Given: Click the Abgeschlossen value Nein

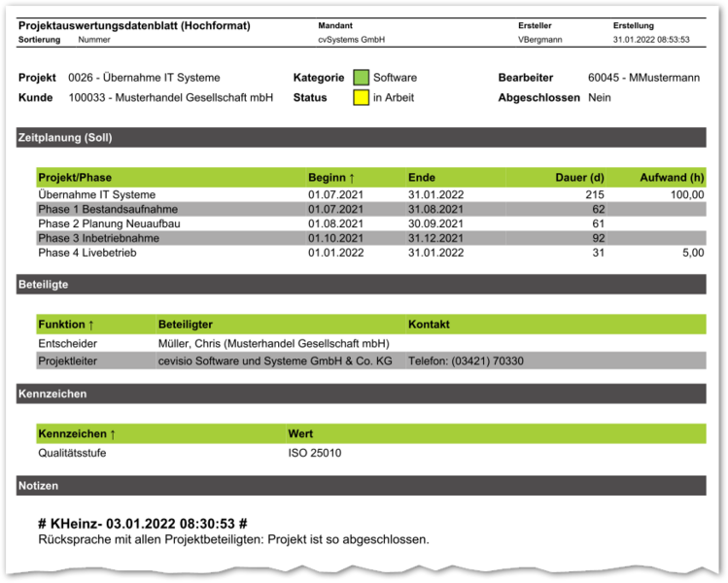Looking at the screenshot, I should pyautogui.click(x=600, y=97).
